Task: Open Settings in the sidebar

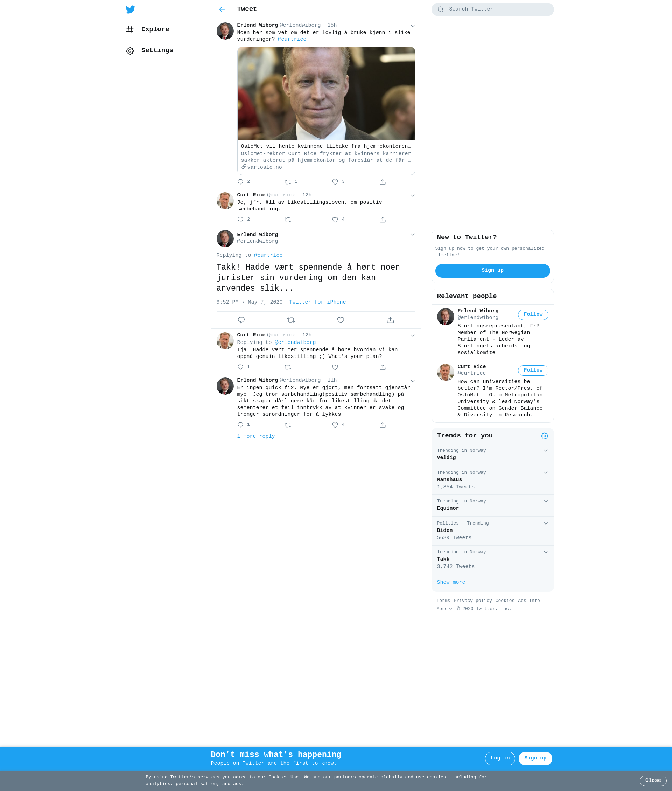Action: coord(150,50)
